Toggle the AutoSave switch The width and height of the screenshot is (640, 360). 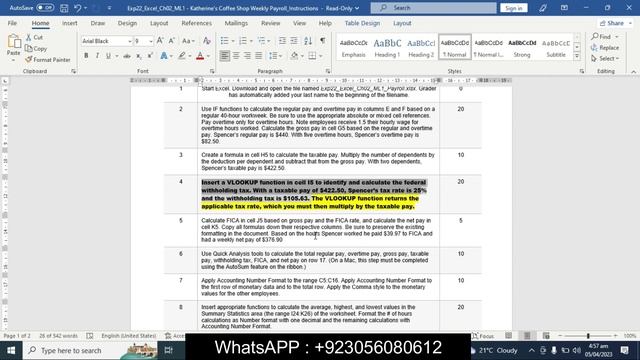[x=45, y=8]
